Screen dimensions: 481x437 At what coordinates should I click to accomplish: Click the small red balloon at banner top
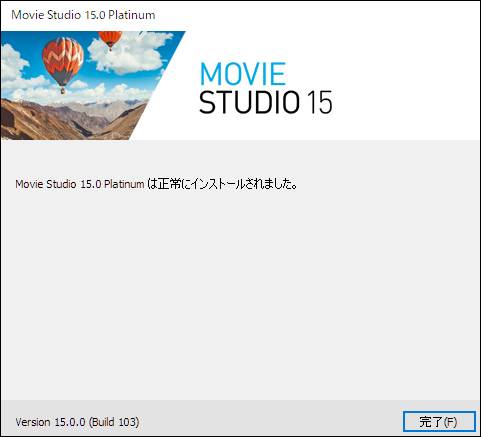tap(110, 40)
